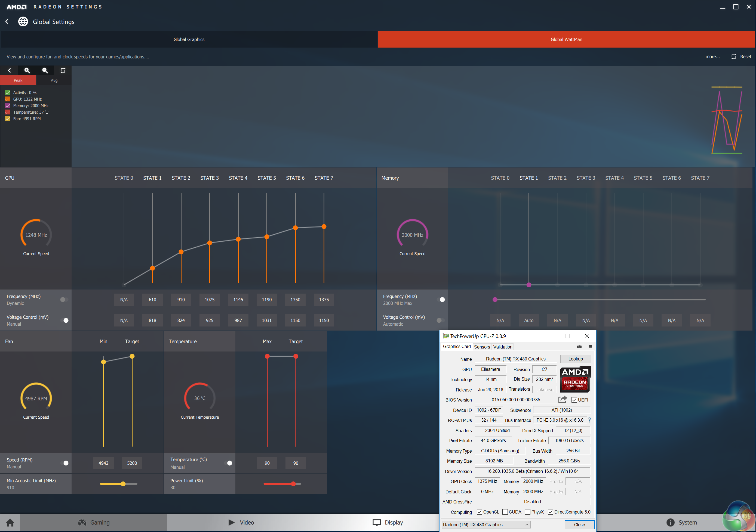Click the Power Limit slider handle
Image resolution: width=756 pixels, height=532 pixels.
pyautogui.click(x=293, y=484)
